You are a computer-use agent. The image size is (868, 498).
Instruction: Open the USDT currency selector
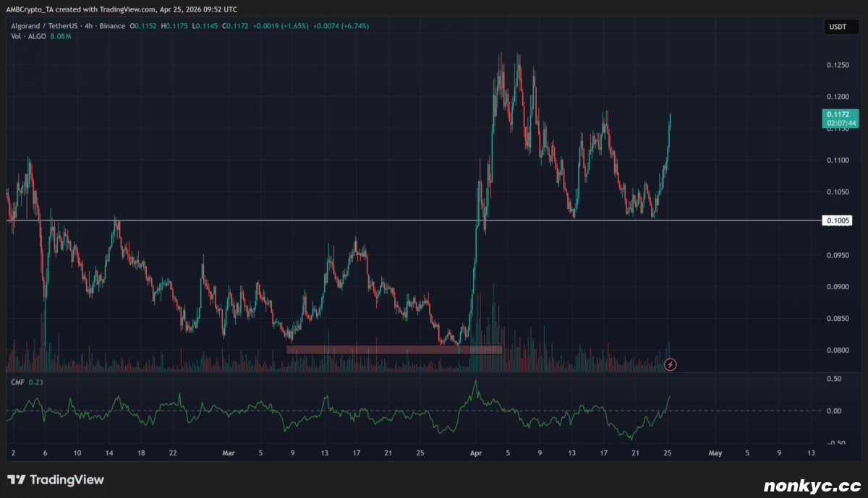point(838,27)
